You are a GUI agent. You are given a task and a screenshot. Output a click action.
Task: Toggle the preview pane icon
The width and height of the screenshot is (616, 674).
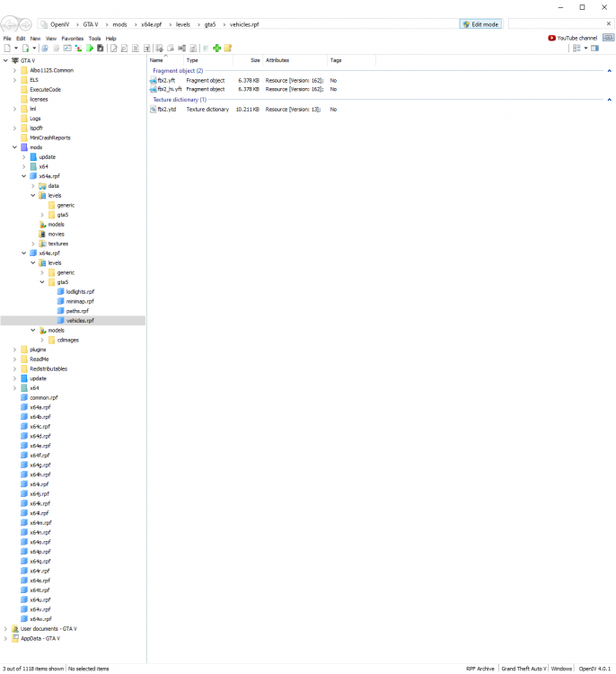594,49
